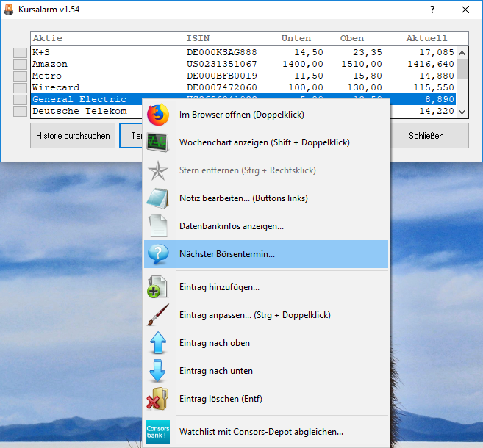Click the notepad icon for note editing
Screen dimensions: 483x448
(158, 198)
